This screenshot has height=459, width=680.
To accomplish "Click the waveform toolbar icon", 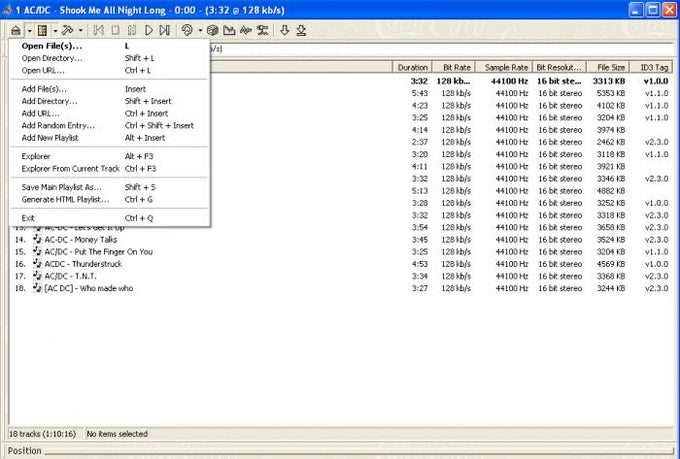I will coord(246,30).
